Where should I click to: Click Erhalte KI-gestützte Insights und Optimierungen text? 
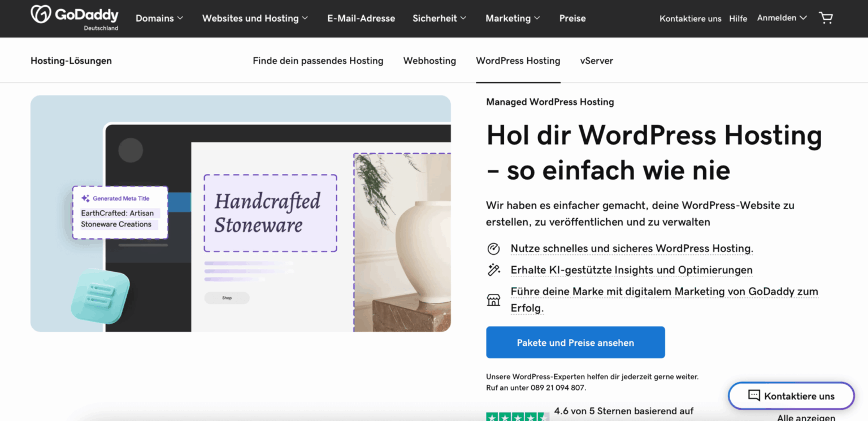[x=632, y=270]
